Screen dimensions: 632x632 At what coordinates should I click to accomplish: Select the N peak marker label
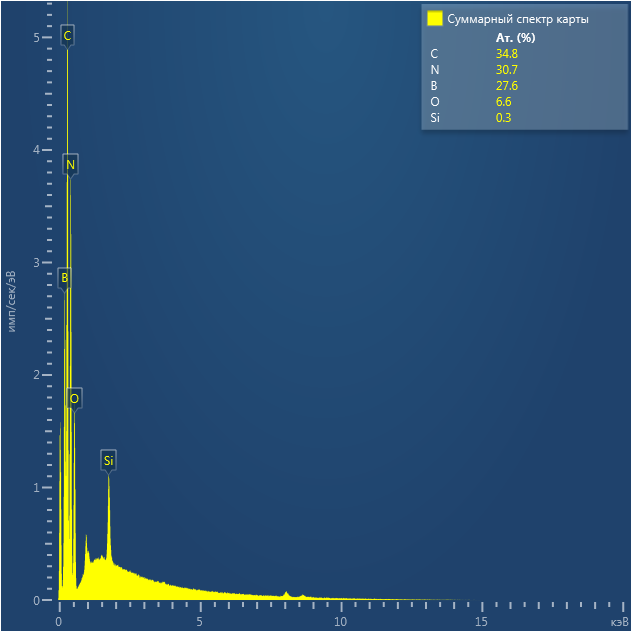pyautogui.click(x=70, y=163)
